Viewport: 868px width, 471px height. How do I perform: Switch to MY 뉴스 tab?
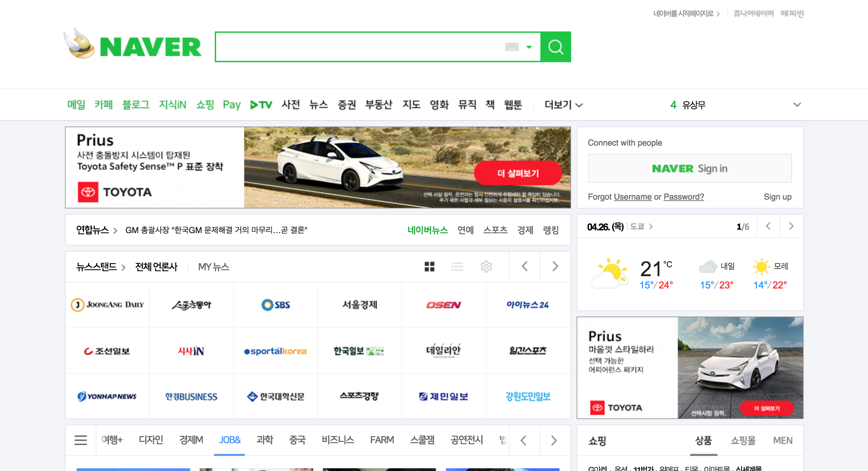click(x=214, y=267)
